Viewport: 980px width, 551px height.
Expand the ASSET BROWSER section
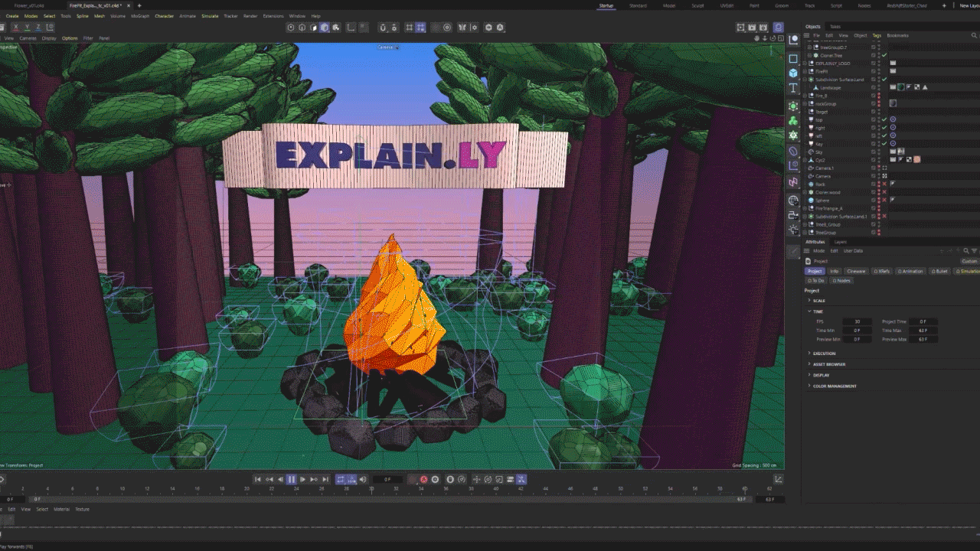click(x=809, y=364)
